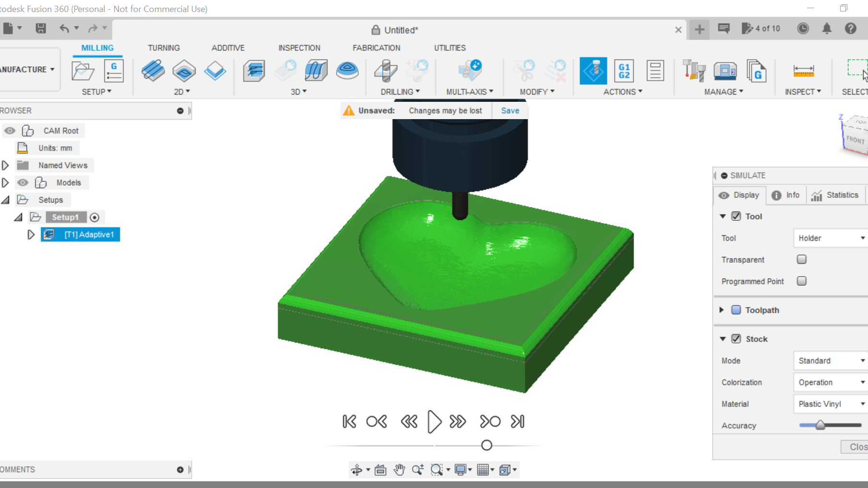Viewport: 868px width, 488px height.
Task: Open the Help question mark icon
Action: (851, 28)
